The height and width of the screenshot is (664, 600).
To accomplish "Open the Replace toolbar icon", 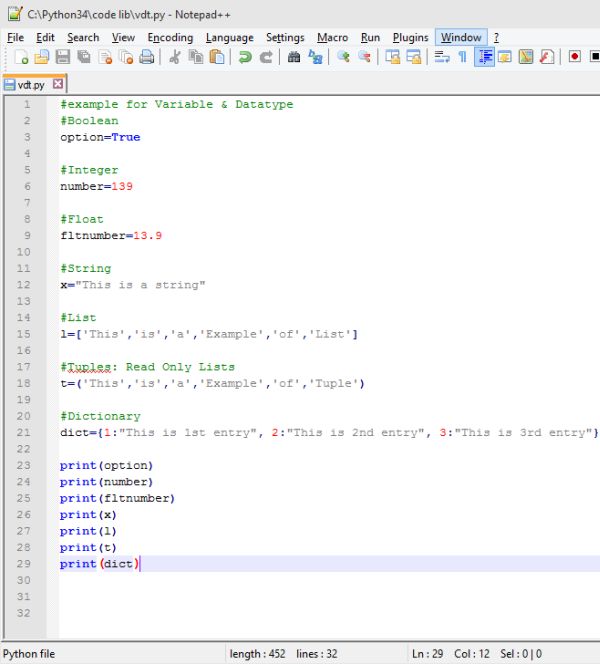I will [x=315, y=56].
